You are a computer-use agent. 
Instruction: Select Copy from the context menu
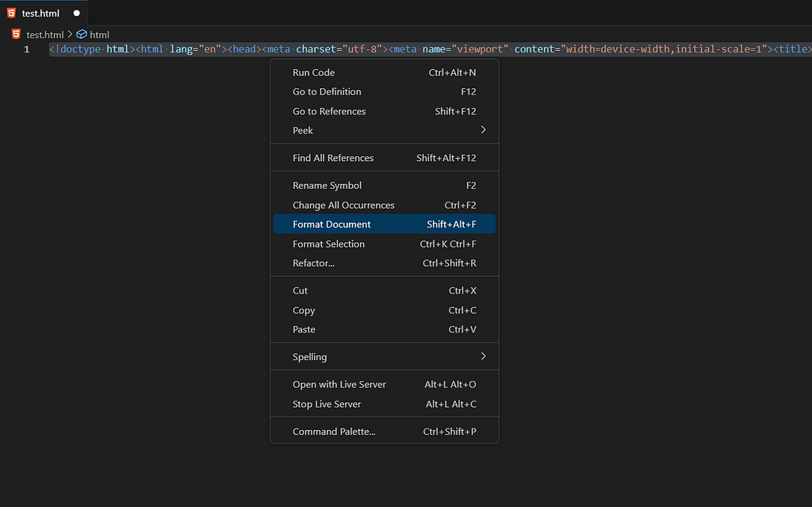(385, 310)
